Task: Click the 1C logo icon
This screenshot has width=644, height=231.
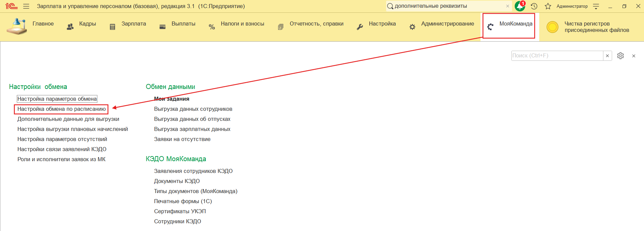Action: click(11, 6)
